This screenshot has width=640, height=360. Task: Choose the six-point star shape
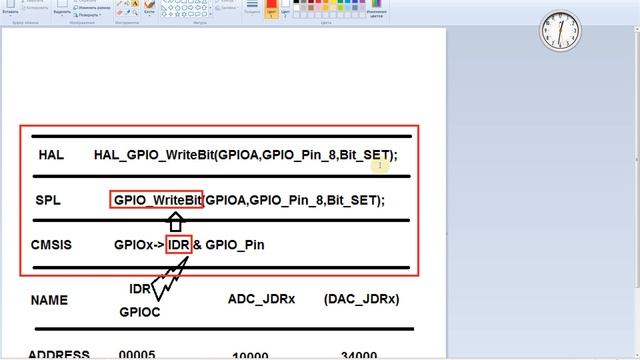[184, 14]
